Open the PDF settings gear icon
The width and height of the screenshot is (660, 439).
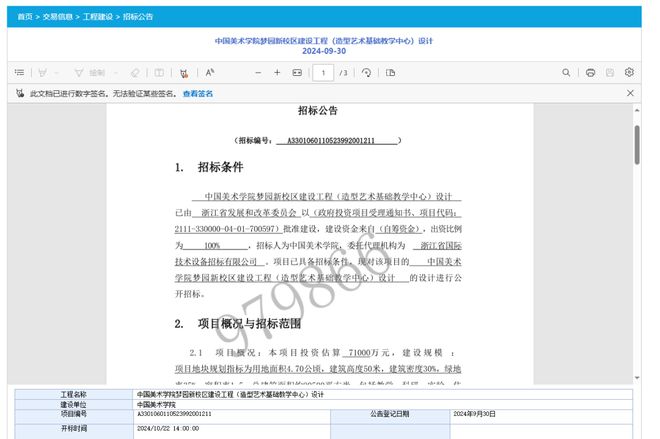coord(629,72)
